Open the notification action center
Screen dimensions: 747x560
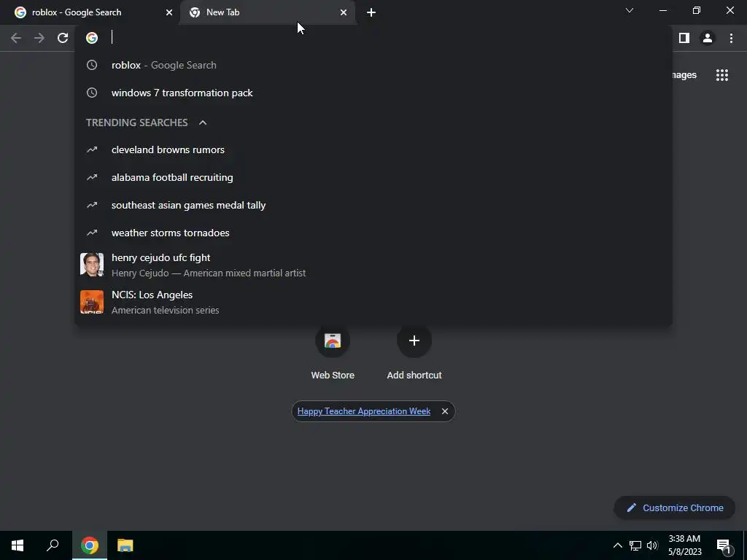tap(724, 545)
